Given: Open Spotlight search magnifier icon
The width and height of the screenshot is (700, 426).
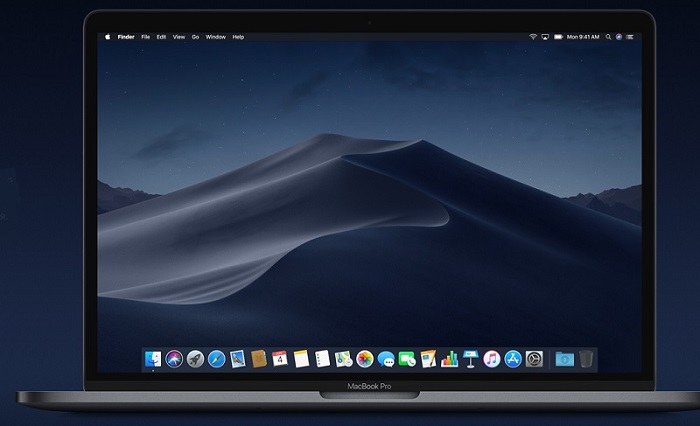Looking at the screenshot, I should [608, 37].
